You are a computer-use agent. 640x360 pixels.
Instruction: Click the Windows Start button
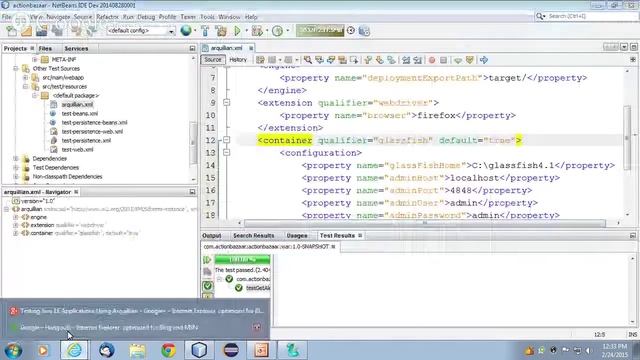pos(13,350)
